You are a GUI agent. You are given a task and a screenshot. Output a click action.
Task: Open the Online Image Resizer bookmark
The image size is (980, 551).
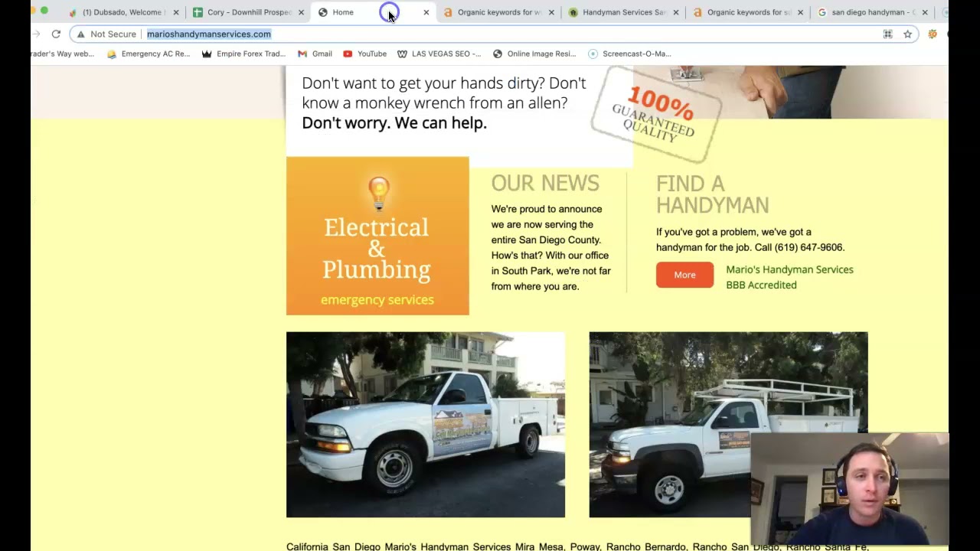pos(534,54)
